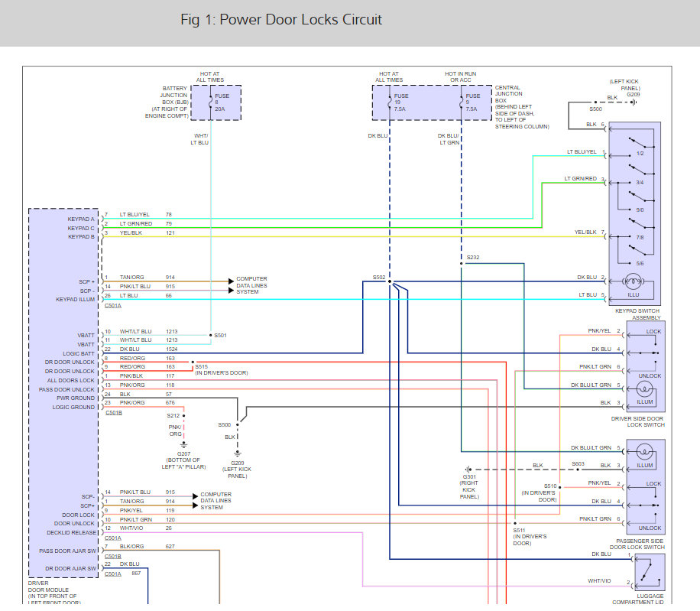Click the Fuse 19 7.5A symbol
700x611 pixels.
coord(390,102)
